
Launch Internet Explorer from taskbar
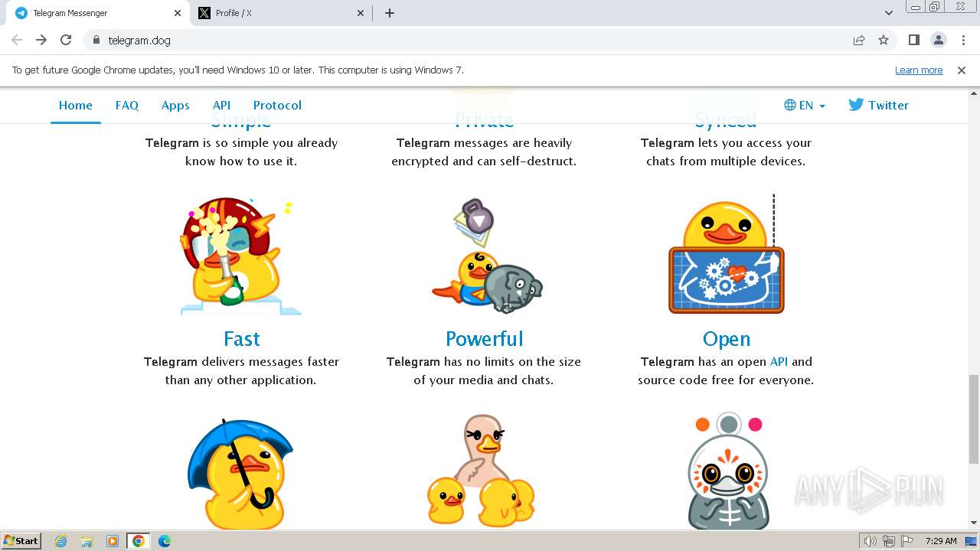point(61,541)
